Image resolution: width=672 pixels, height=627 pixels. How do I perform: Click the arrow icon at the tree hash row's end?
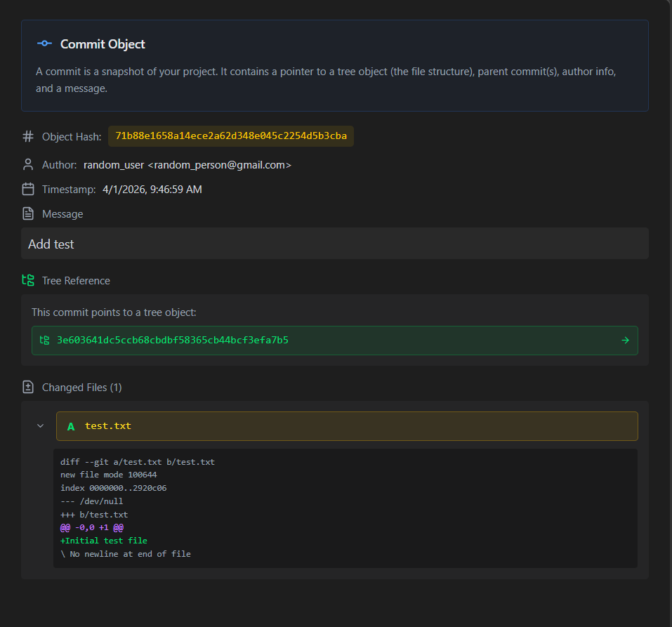click(x=625, y=341)
